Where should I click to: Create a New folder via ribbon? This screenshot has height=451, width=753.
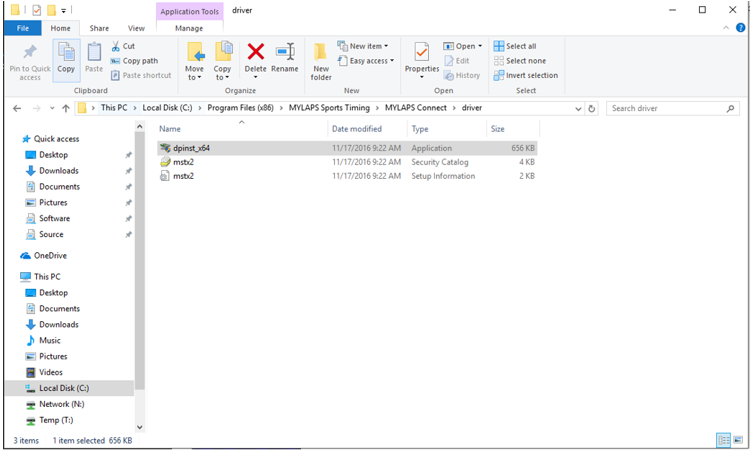(x=321, y=60)
